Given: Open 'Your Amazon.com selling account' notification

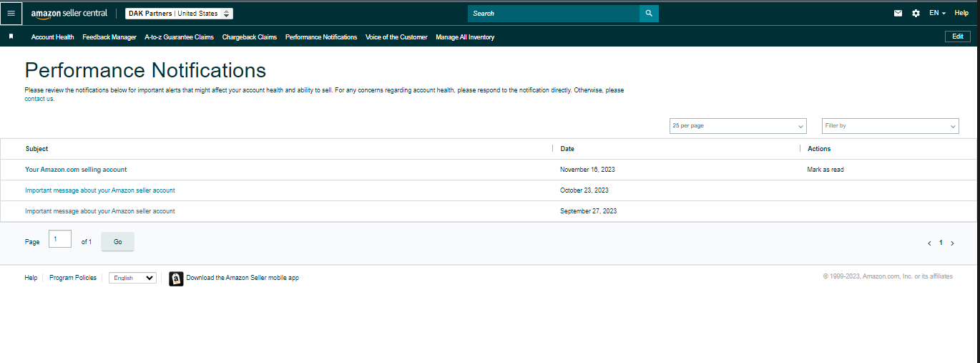Looking at the screenshot, I should pos(76,170).
